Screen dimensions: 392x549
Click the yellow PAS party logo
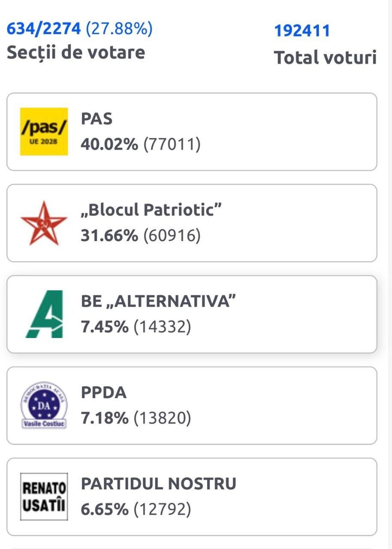44,132
